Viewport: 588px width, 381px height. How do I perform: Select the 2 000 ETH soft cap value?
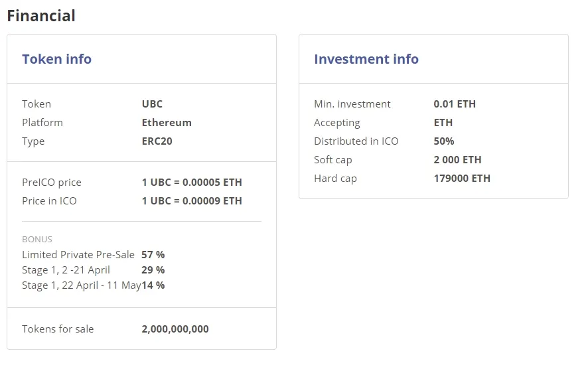point(457,160)
